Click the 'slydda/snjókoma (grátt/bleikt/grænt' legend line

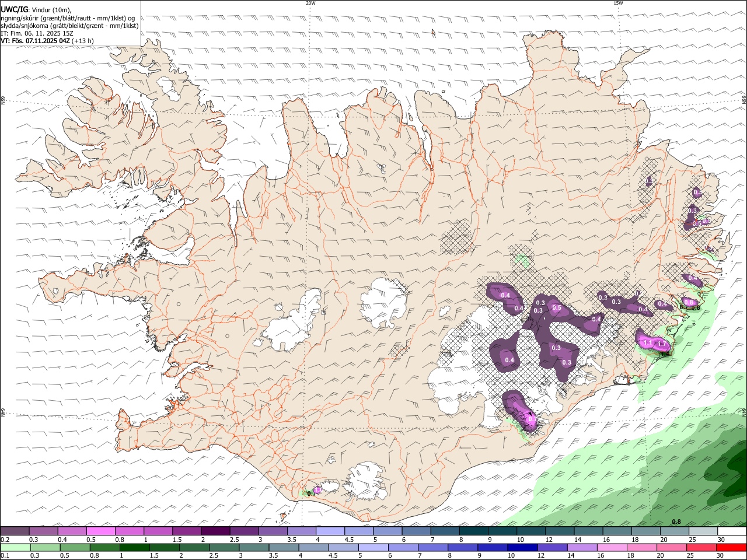[69, 26]
